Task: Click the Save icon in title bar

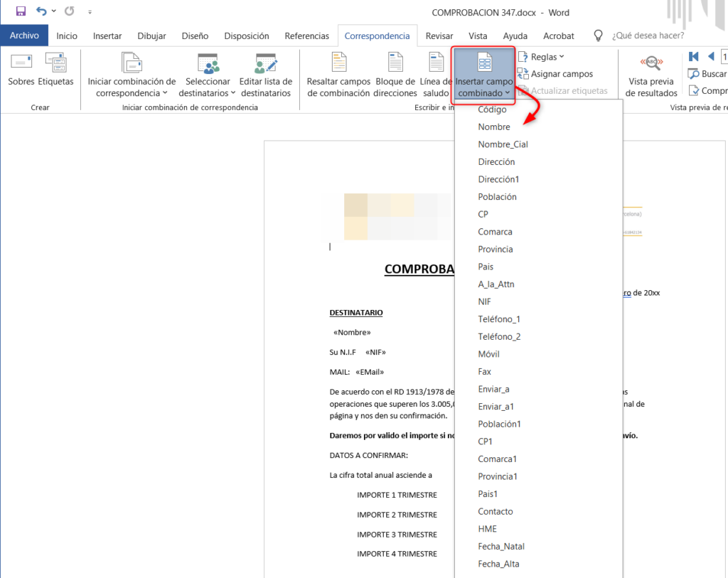Action: 21,11
